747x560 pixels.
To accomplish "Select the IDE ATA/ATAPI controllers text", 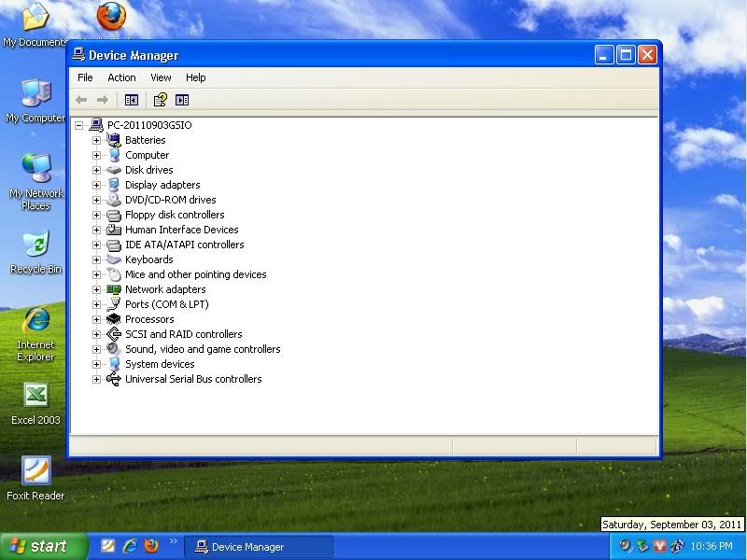I will pyautogui.click(x=184, y=245).
